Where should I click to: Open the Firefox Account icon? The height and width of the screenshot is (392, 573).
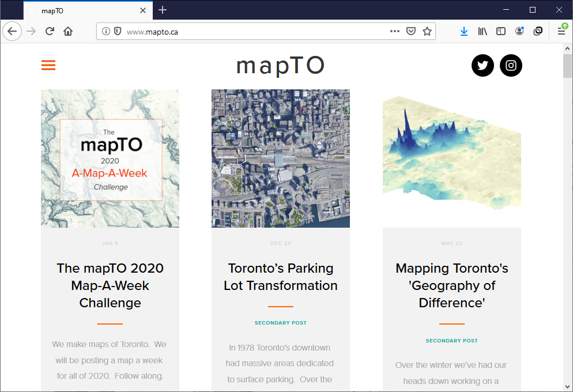click(519, 31)
